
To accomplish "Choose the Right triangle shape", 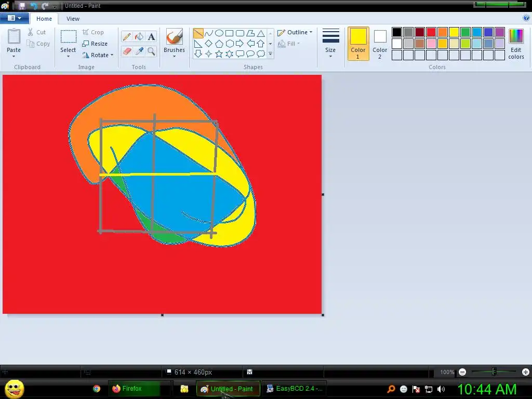I will (198, 44).
